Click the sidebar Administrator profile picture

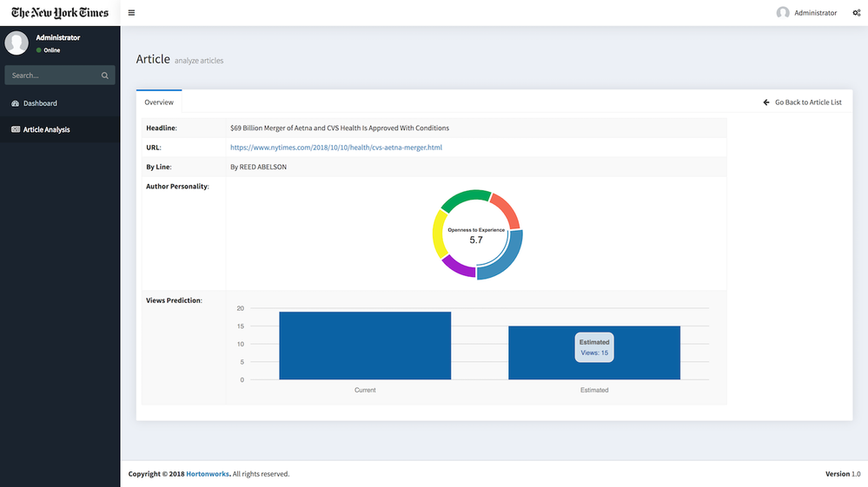tap(17, 43)
